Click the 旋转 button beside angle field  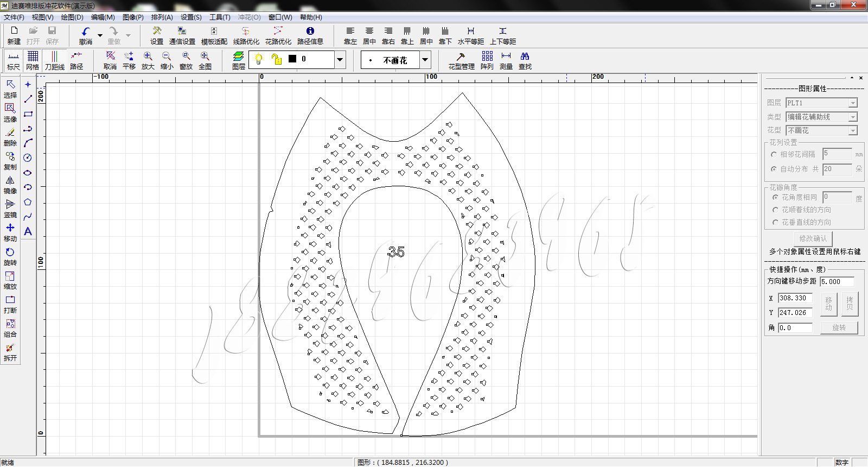click(839, 328)
